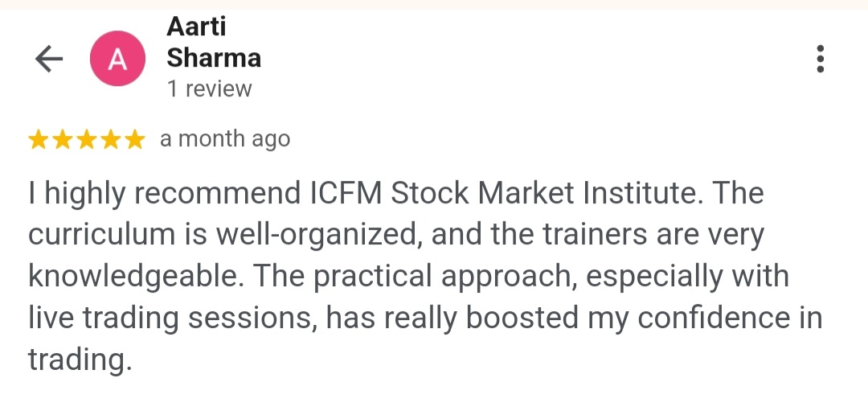
Task: Click the second gold rating star
Action: (63, 140)
